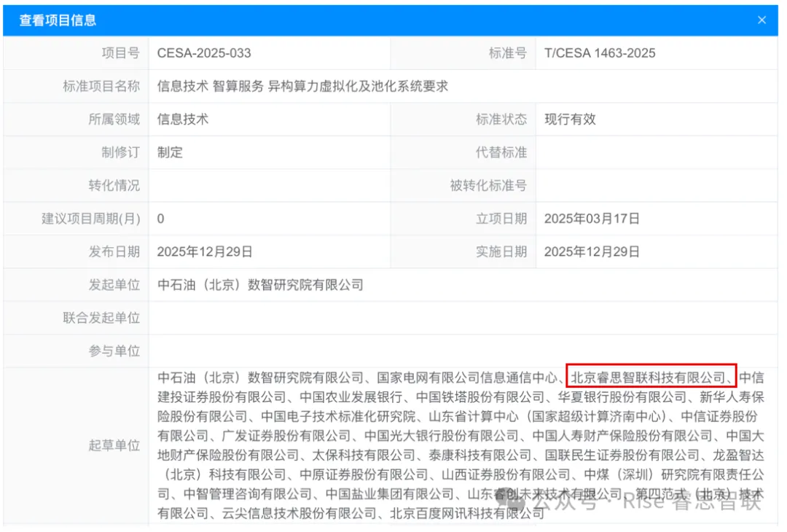Click the 起草单位 label
The image size is (787, 532).
pos(114,446)
